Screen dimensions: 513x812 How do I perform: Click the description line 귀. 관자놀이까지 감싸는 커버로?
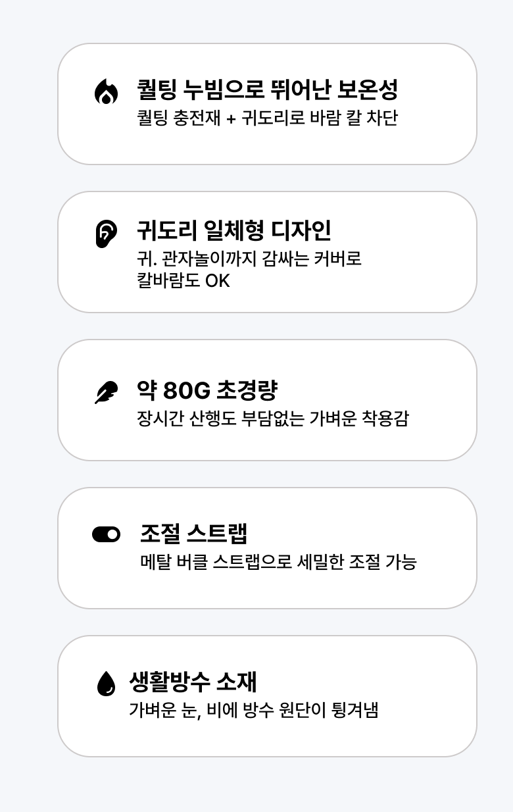pos(249,259)
